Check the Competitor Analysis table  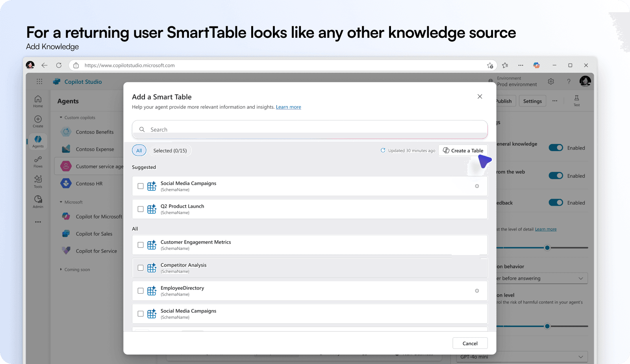(141, 268)
